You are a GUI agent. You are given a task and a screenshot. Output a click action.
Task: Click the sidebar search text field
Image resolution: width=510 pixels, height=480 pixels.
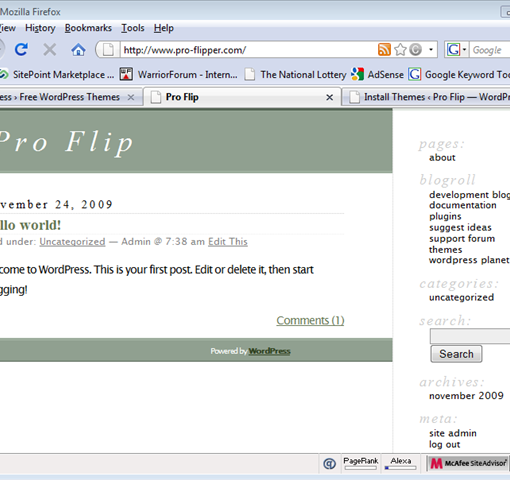(470, 336)
